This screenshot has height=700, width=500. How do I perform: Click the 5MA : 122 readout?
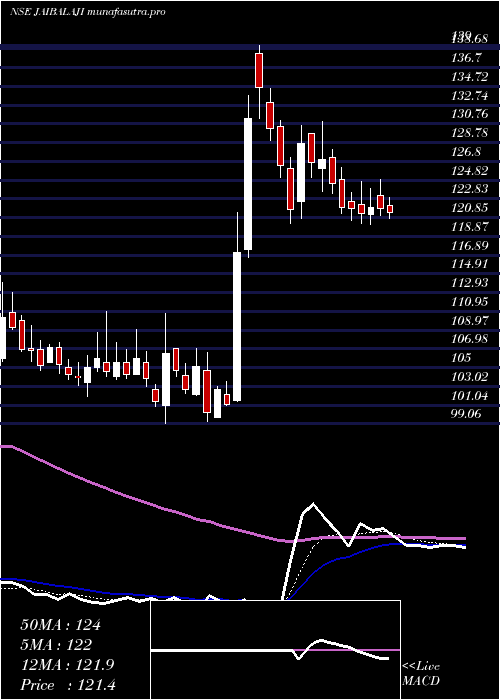56,645
